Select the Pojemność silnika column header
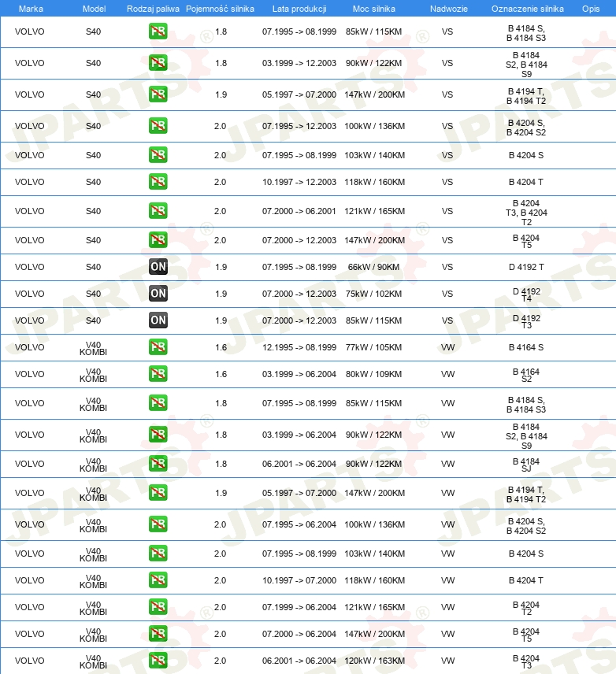 [220, 9]
